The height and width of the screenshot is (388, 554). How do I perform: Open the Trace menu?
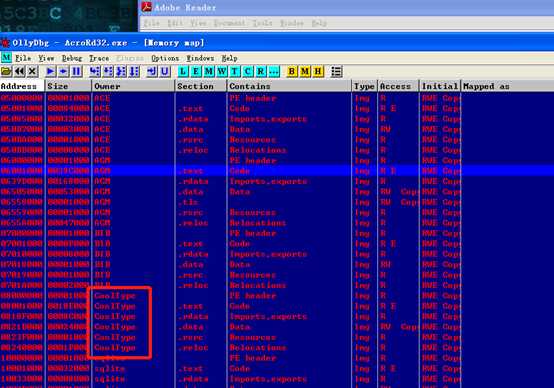pyautogui.click(x=99, y=58)
